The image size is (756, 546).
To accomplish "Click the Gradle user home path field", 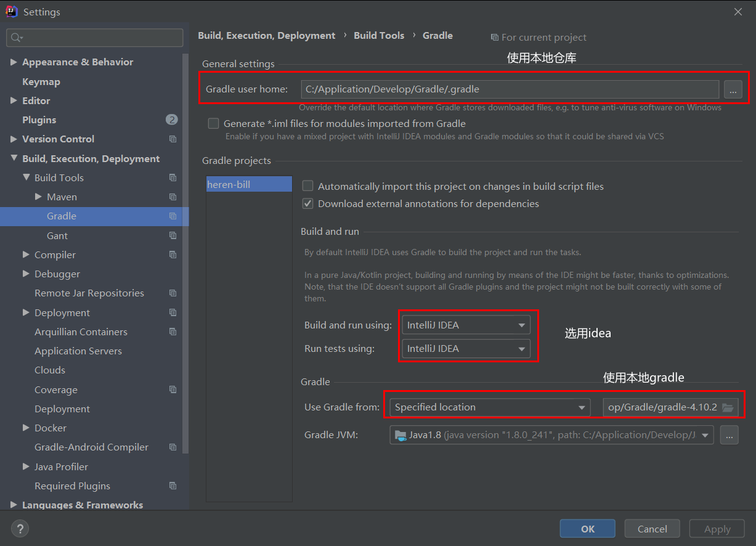I will coord(510,89).
